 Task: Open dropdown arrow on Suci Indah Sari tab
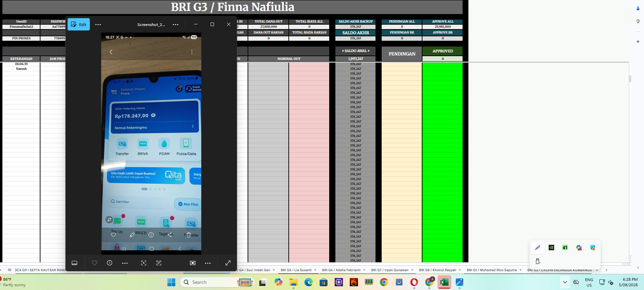[x=274, y=270]
